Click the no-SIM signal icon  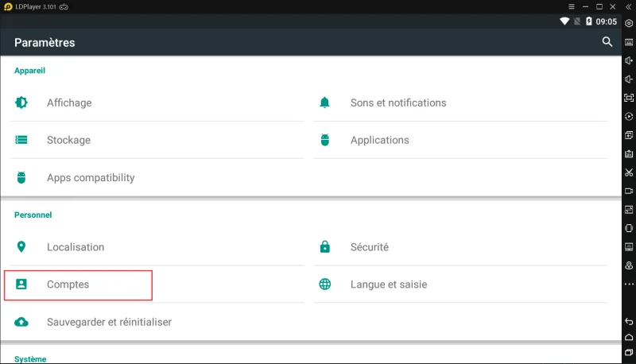click(x=577, y=21)
